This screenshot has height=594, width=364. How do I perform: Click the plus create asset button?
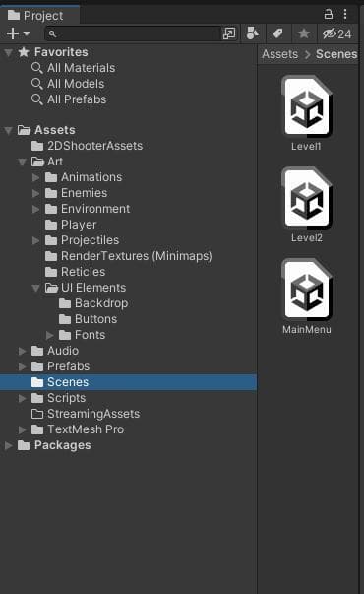[x=13, y=33]
